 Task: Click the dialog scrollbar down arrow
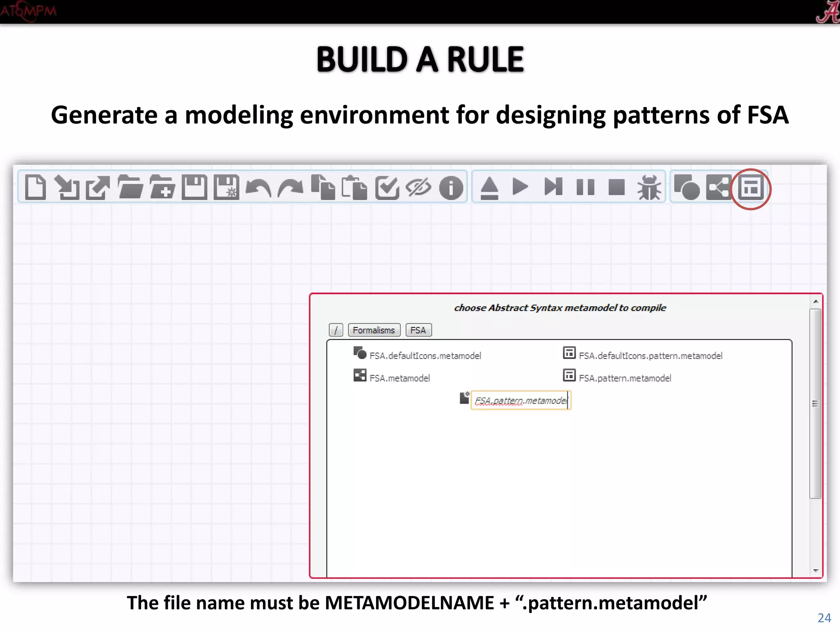[x=816, y=571]
